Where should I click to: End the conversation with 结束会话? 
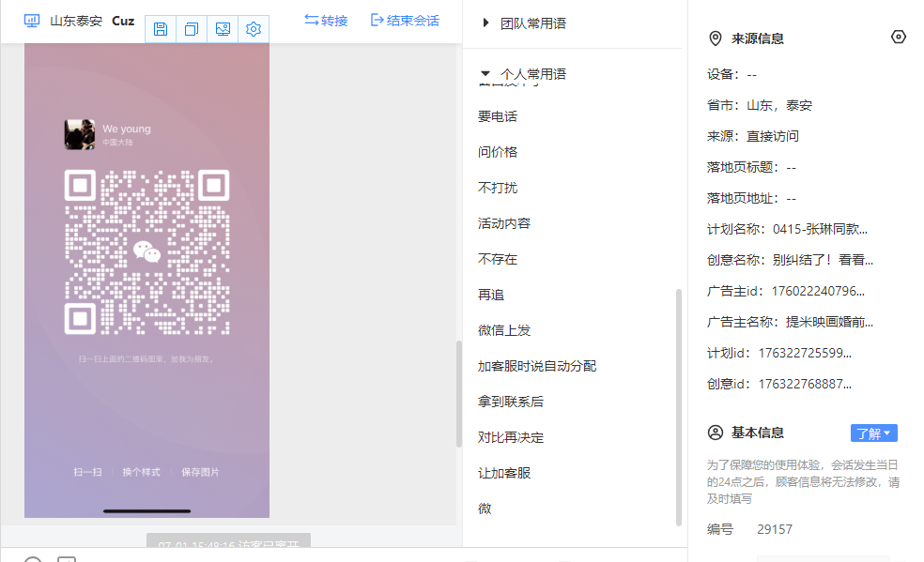[405, 21]
